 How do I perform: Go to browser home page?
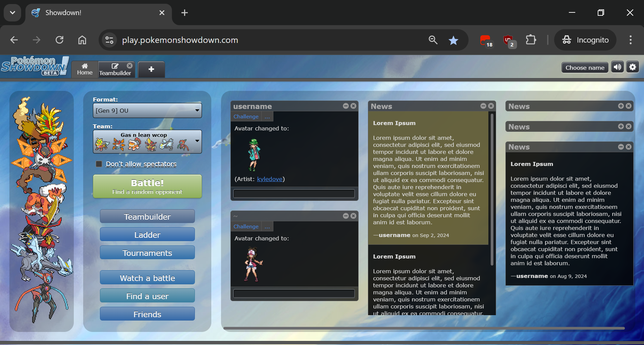(x=82, y=40)
